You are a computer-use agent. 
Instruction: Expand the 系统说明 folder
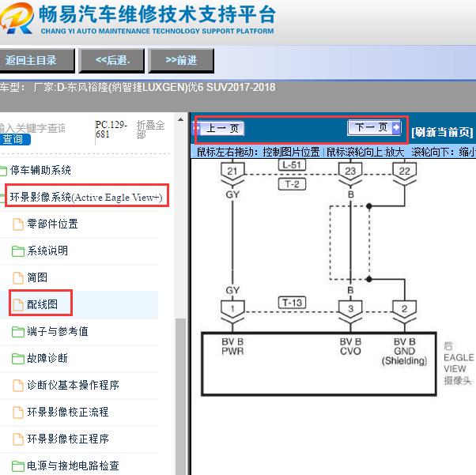[47, 251]
